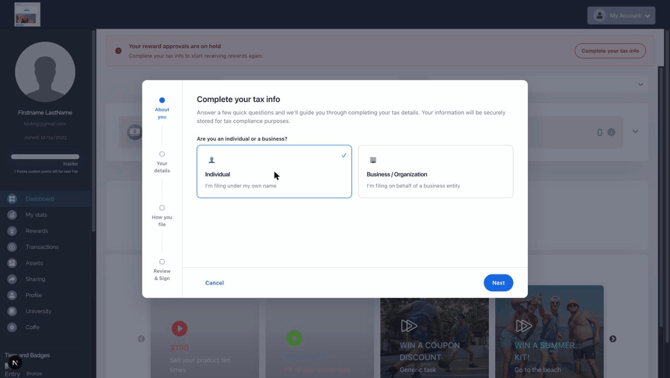Click the Complete your tax info banner button

point(610,51)
